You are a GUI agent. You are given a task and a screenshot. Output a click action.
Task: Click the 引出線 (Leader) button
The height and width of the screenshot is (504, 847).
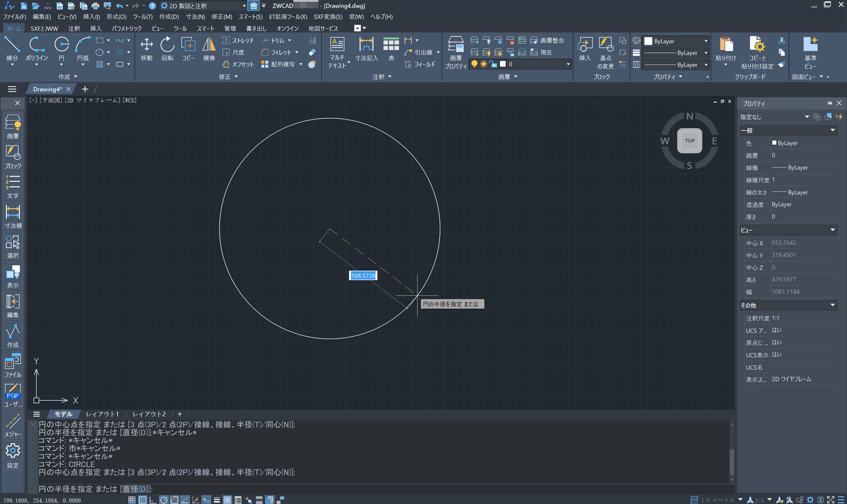coord(419,52)
